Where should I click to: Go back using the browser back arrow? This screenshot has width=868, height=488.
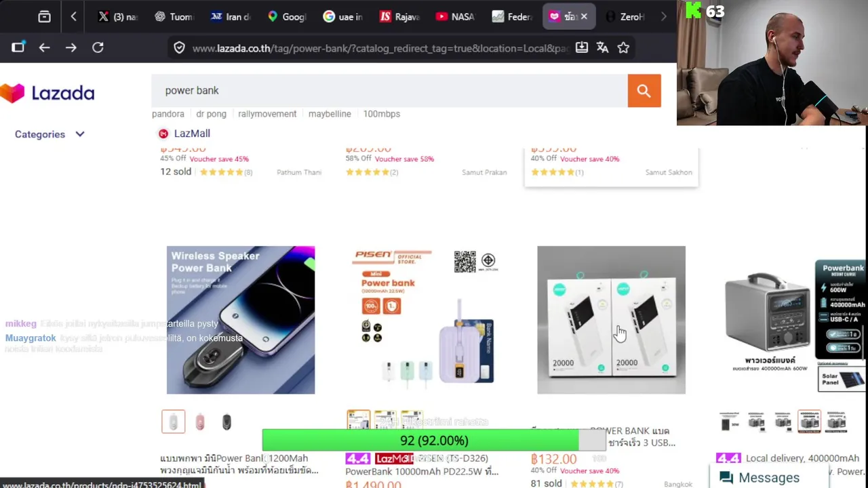click(x=44, y=47)
